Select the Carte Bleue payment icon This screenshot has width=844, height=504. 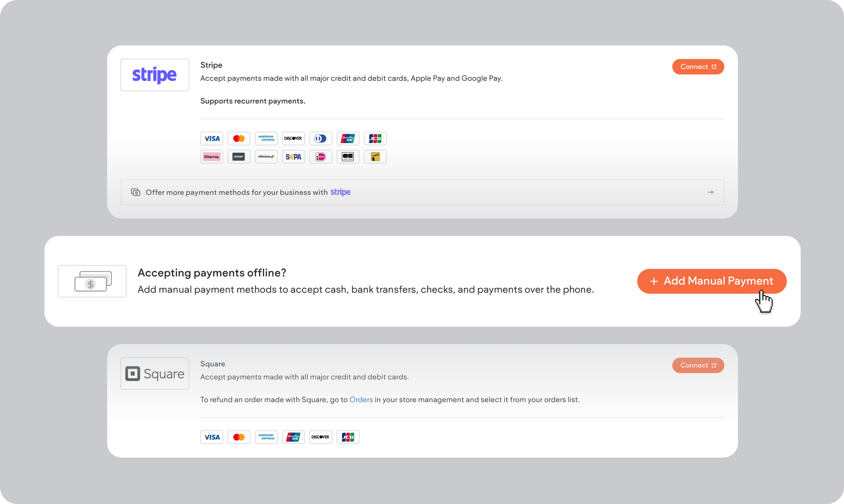tap(348, 156)
